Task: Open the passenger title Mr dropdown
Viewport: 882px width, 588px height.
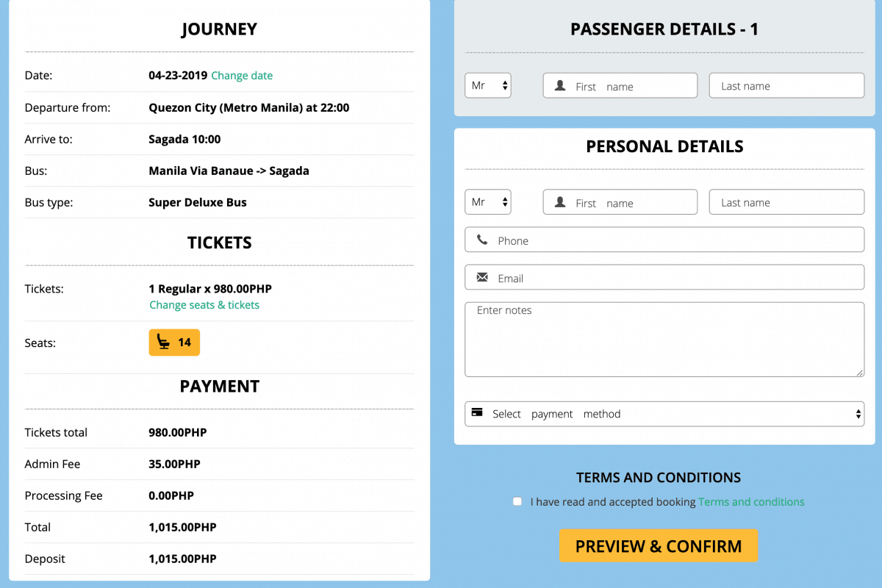Action: coord(488,85)
